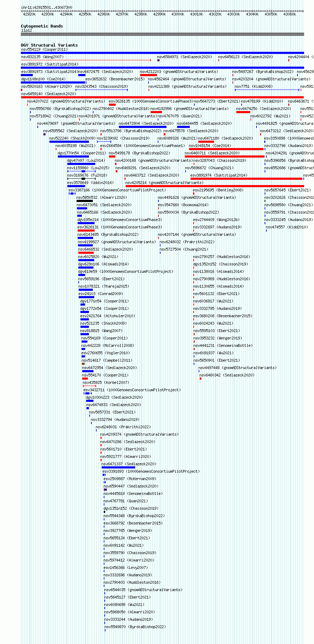Image resolution: width=314 pixels, height=644 pixels.
Task: Click nsv6460711 (Sedlazeck2020) label
Action: [212, 153]
